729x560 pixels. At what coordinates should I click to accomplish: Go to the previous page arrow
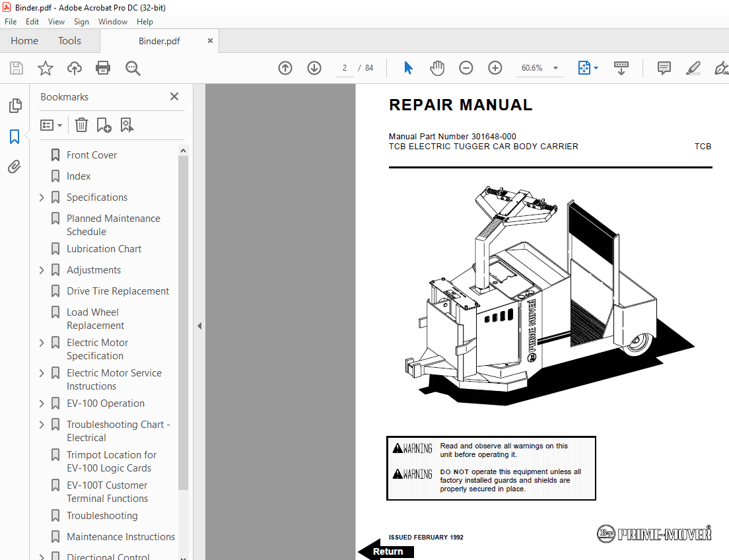(285, 68)
